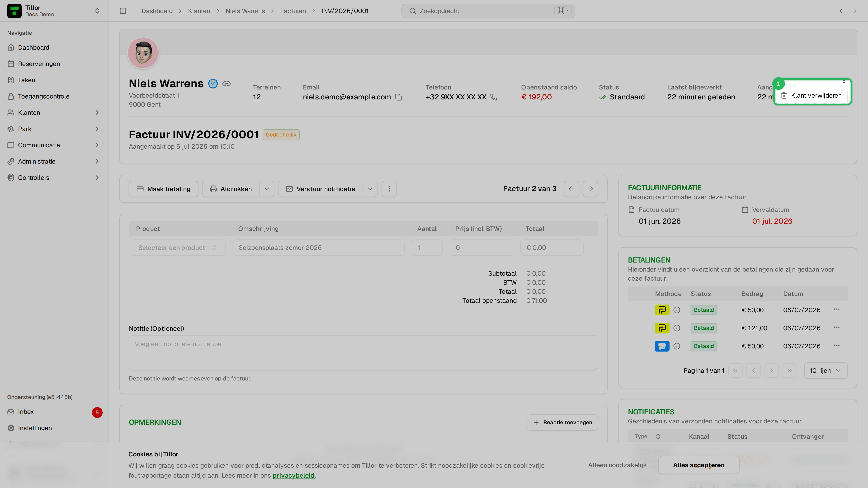Open Reserveringen in the sidebar

pos(54,64)
